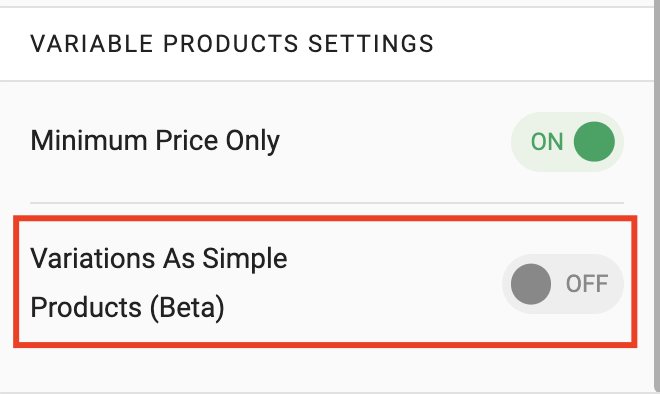Turn off the Minimum Price Only toggle
The width and height of the screenshot is (660, 394).
tap(567, 141)
